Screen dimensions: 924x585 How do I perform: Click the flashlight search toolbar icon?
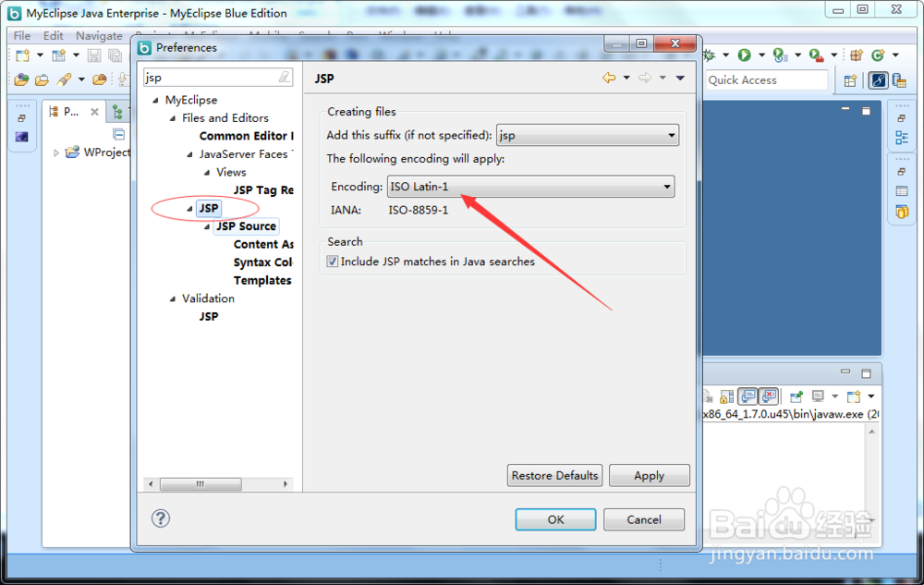tap(64, 79)
